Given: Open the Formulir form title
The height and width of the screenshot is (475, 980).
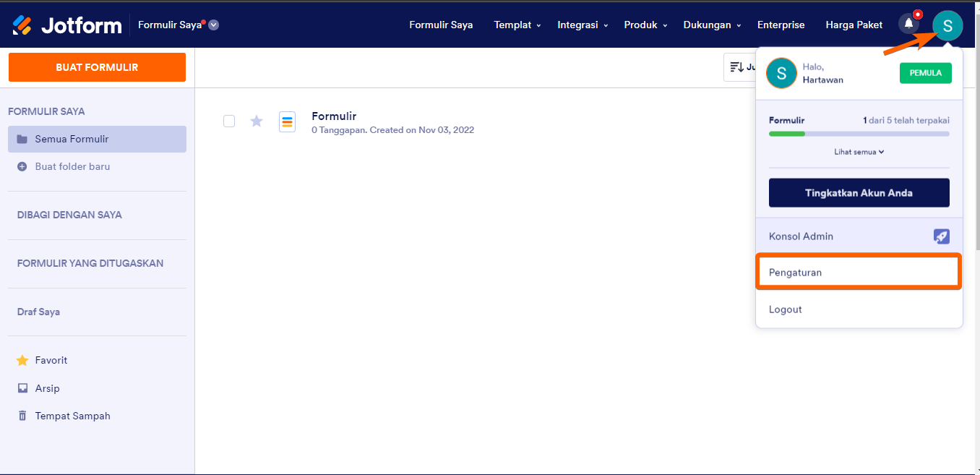Looking at the screenshot, I should point(334,116).
